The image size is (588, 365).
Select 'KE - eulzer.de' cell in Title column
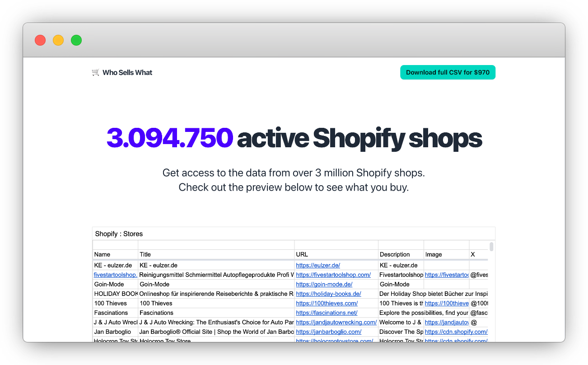[x=216, y=265]
